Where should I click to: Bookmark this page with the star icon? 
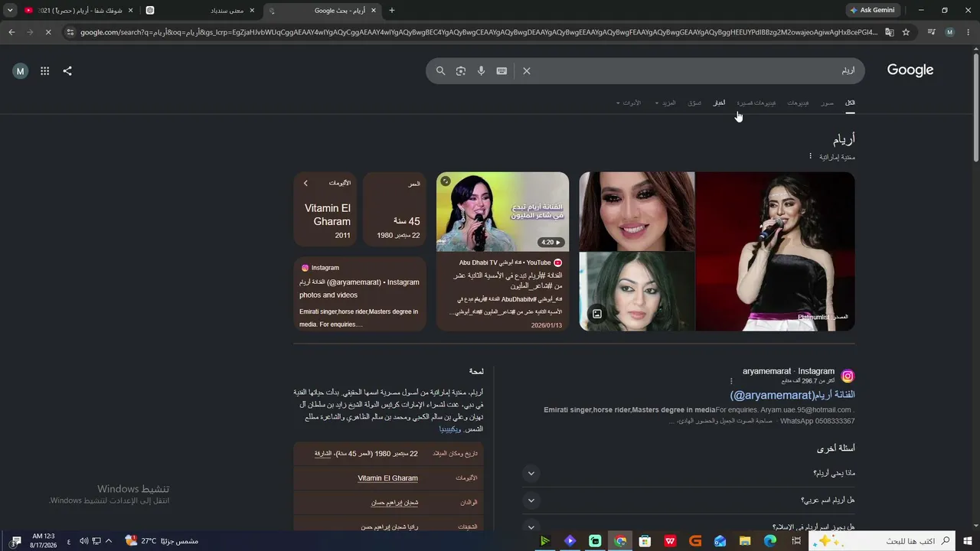pyautogui.click(x=906, y=32)
